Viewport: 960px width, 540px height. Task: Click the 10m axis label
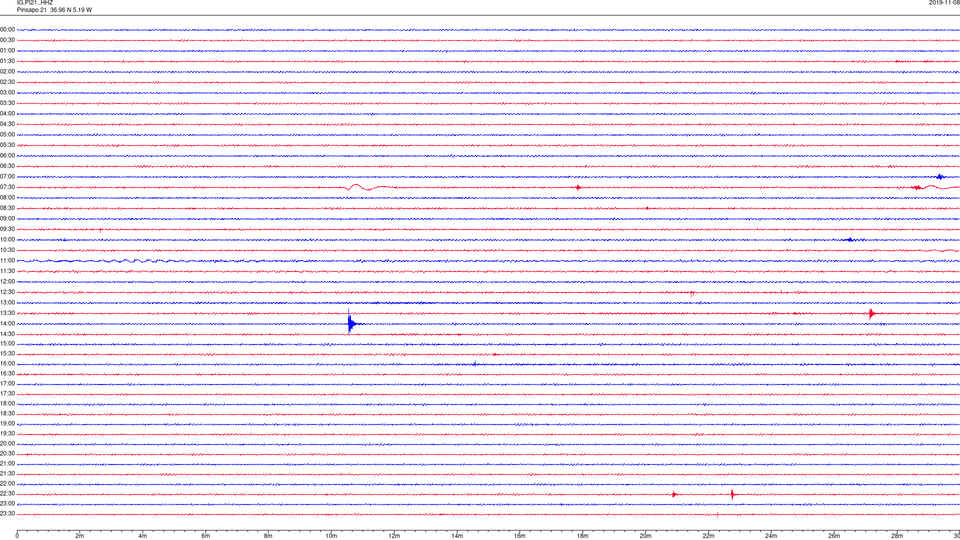tap(331, 536)
